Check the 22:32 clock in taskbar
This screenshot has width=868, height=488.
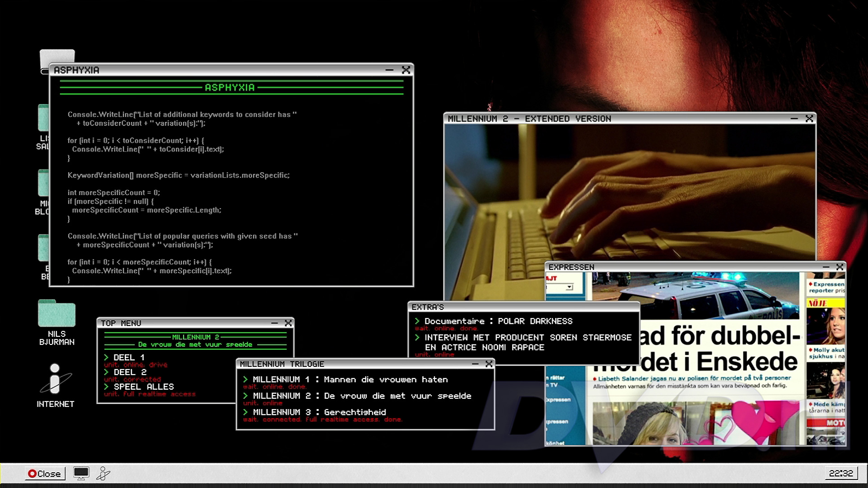pyautogui.click(x=841, y=473)
